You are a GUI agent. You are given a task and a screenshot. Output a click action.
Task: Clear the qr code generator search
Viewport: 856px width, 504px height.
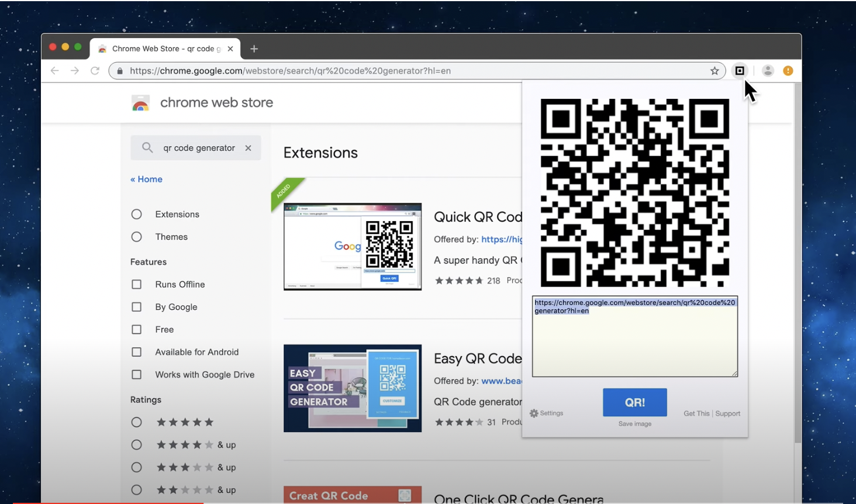pos(248,148)
